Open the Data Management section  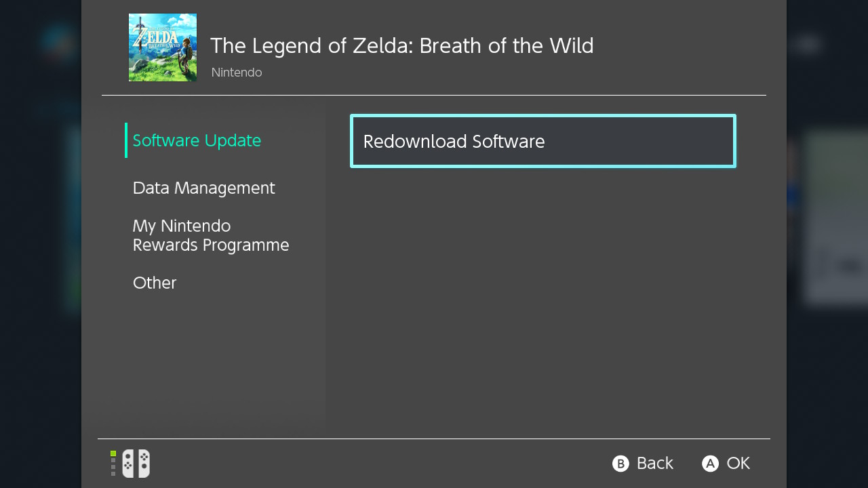(x=203, y=188)
